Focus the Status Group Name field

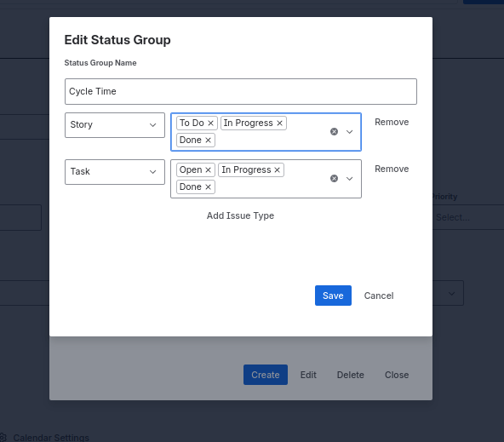point(241,92)
